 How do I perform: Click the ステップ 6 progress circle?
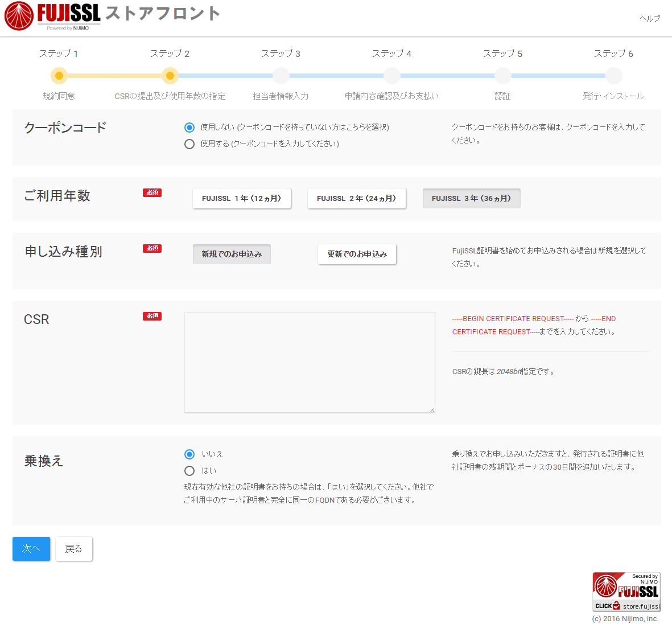tap(614, 76)
